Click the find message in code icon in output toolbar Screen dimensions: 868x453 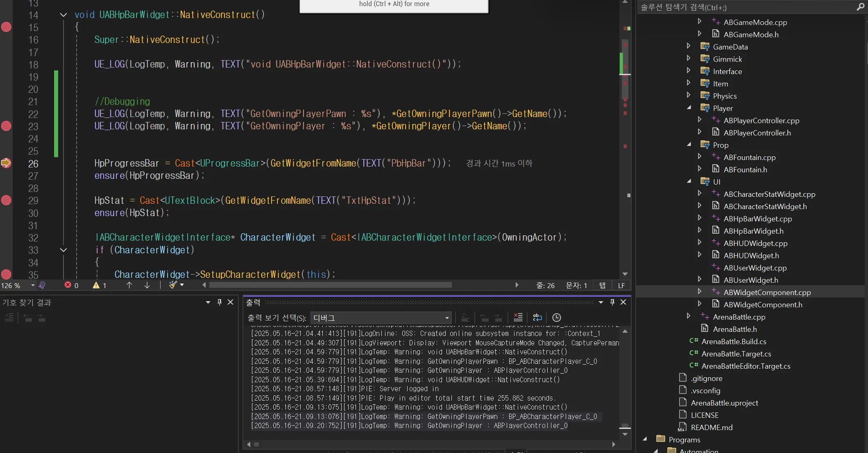[x=465, y=318]
